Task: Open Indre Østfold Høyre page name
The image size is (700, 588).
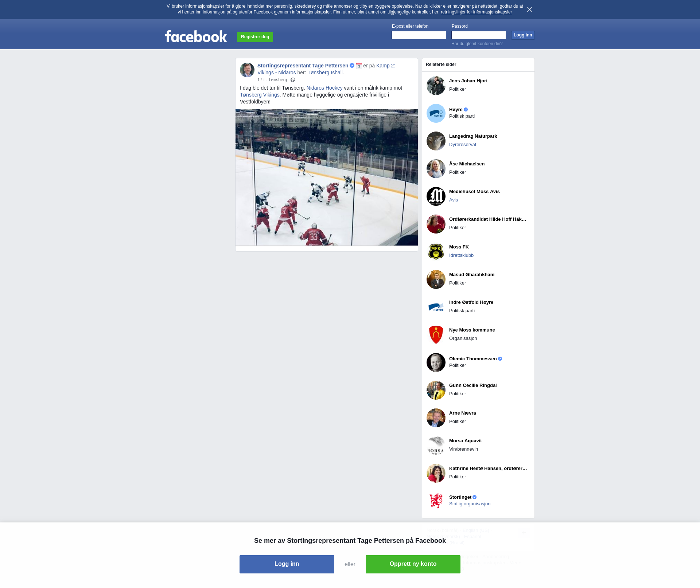Action: click(x=471, y=302)
